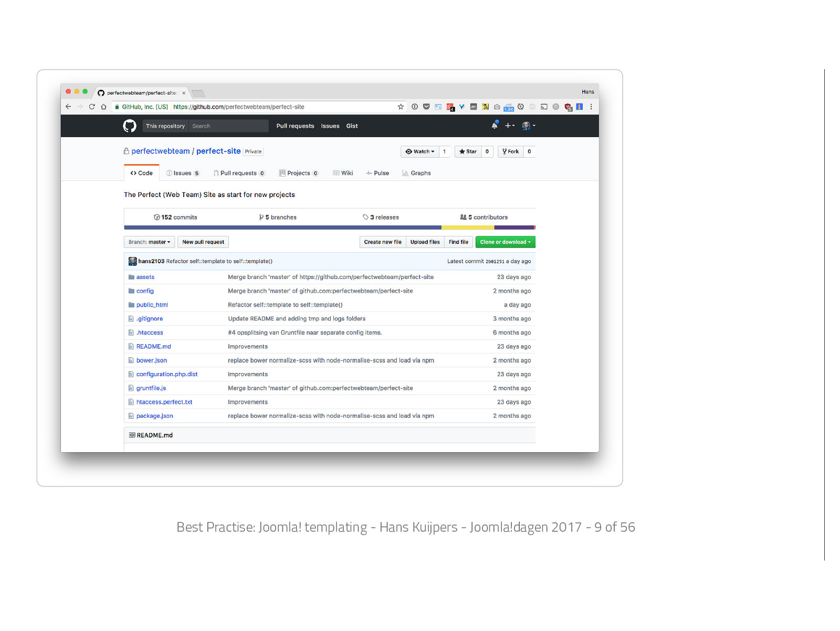This screenshot has width=840, height=631.
Task: Open a new browser tab
Action: tap(198, 94)
